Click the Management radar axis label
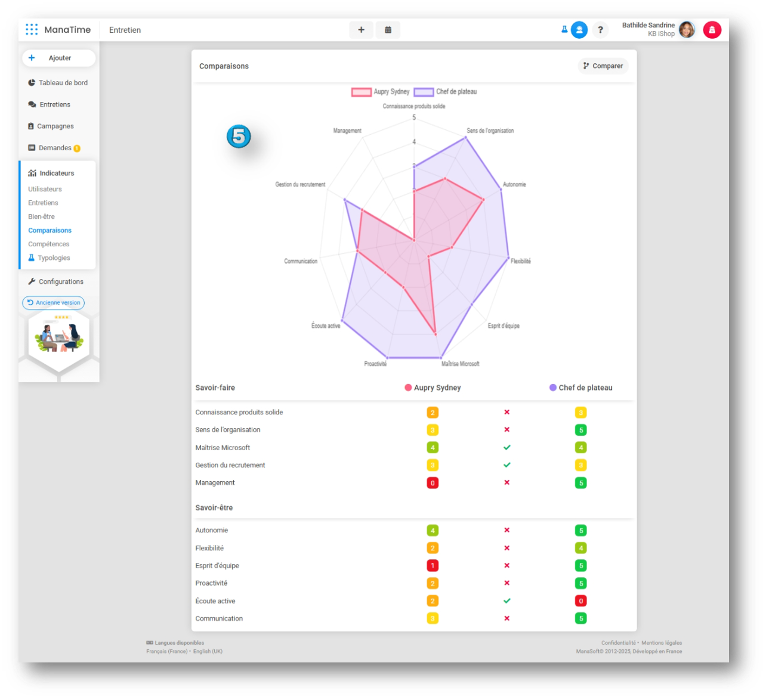Screen dimensions: 766x700 click(347, 131)
